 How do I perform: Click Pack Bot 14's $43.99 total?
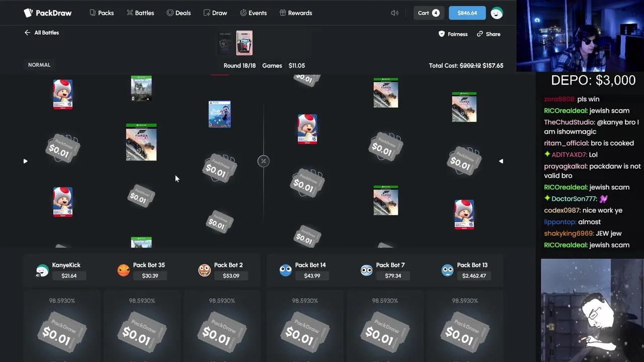coord(312,276)
